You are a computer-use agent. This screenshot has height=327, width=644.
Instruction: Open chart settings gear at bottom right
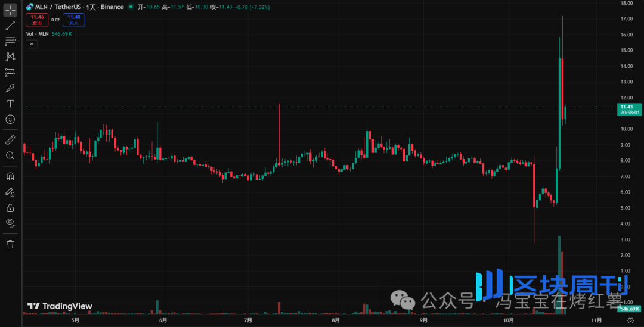tap(630, 320)
